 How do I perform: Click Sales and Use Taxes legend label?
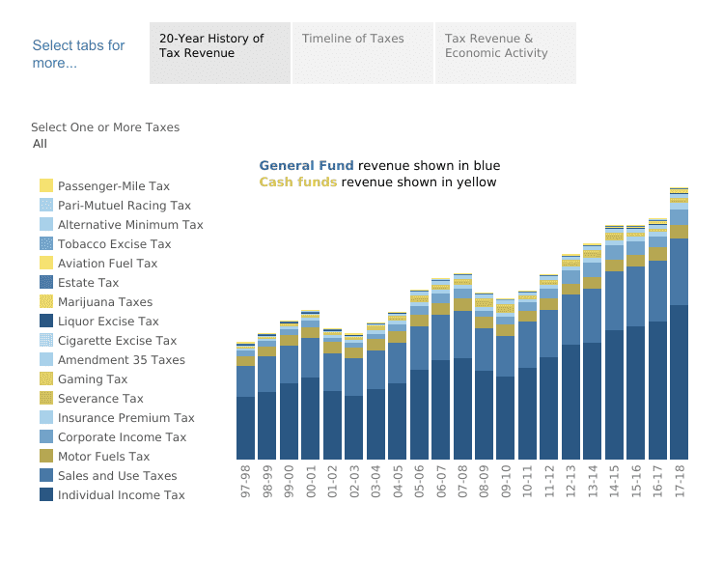tap(117, 476)
